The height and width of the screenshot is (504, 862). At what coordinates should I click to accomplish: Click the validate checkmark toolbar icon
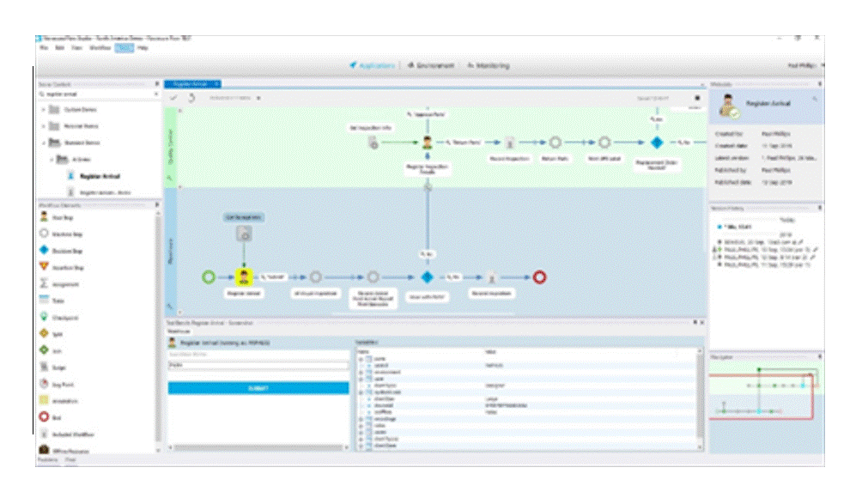[173, 98]
